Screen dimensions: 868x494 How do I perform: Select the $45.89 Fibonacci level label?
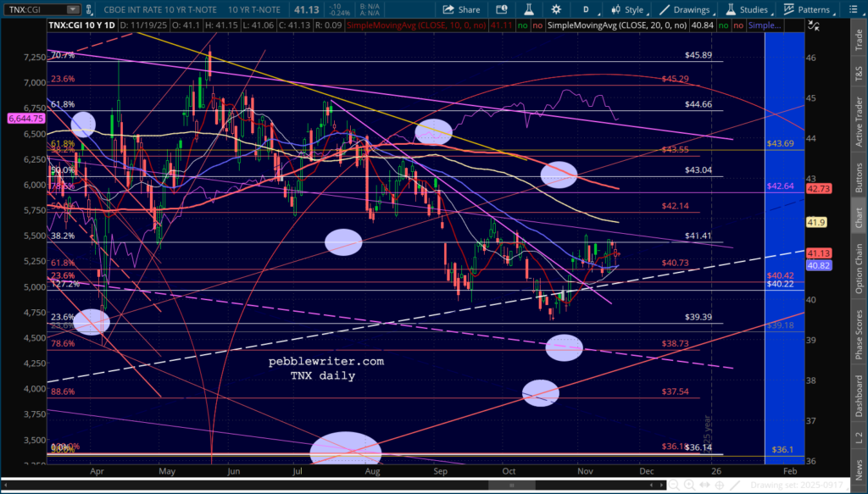(x=698, y=55)
